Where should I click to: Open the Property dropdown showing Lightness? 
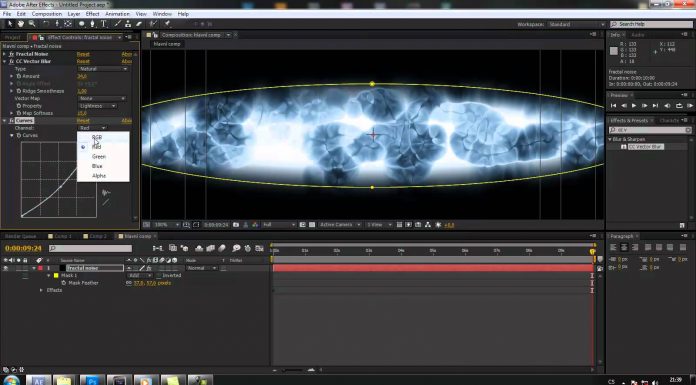click(x=98, y=106)
